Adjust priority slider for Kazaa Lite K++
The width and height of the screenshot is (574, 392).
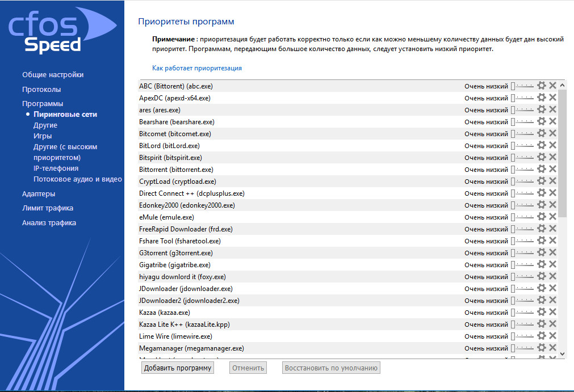(522, 324)
